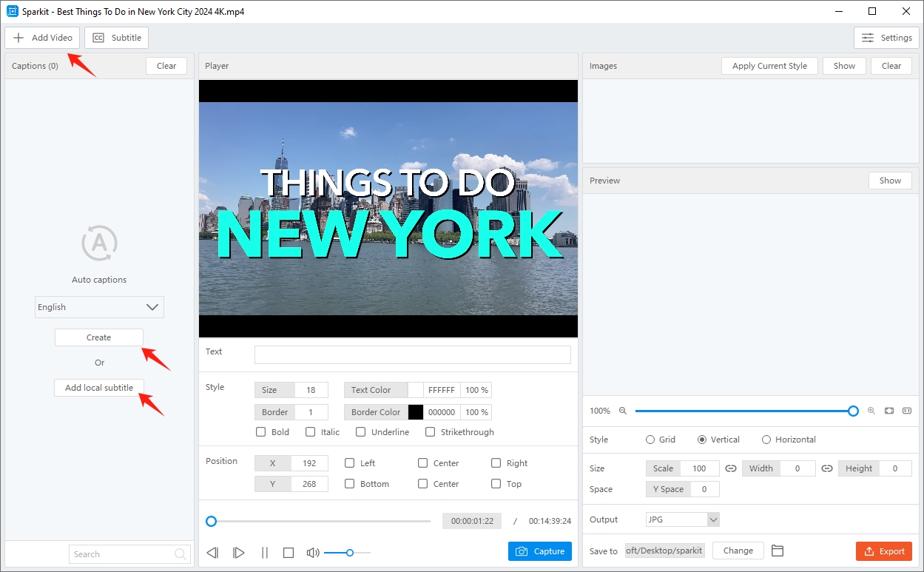Viewport: 924px width, 572px height.
Task: Click the zoom in magnifier icon
Action: click(x=871, y=411)
